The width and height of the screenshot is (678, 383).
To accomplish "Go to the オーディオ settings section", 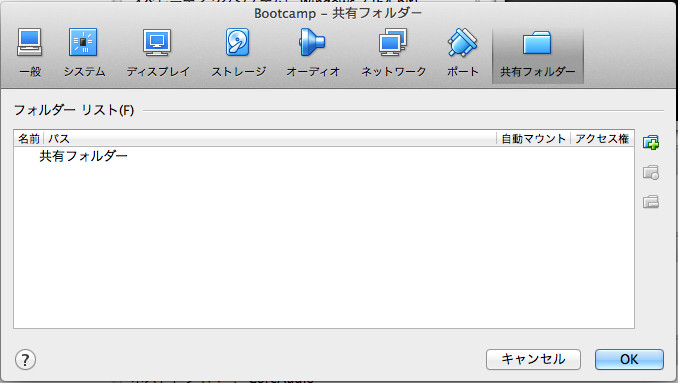I will (313, 53).
